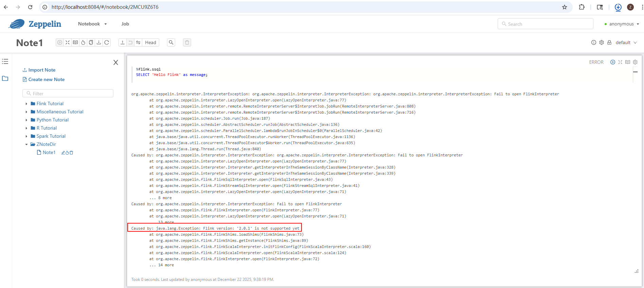This screenshot has width=644, height=288.
Task: Open the anonymous user dropdown
Action: [x=622, y=24]
